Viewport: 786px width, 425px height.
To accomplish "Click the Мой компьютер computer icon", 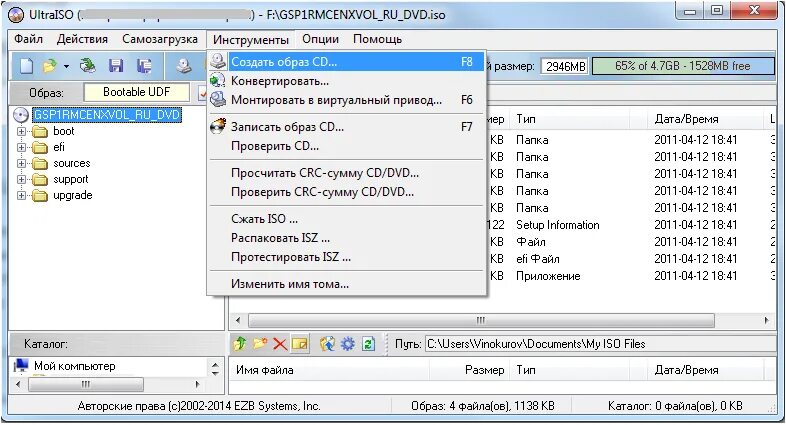I will [x=21, y=366].
